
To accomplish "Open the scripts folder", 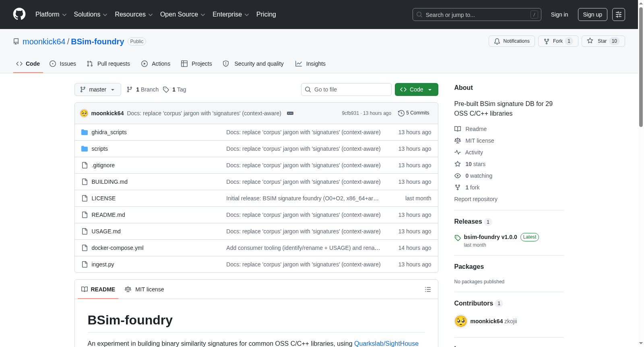I will (99, 149).
